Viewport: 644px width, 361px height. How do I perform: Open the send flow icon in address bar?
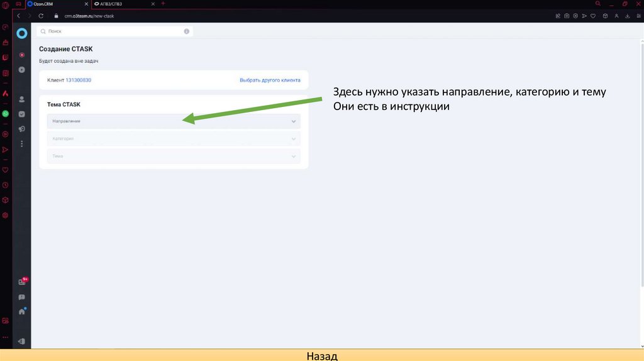(x=584, y=16)
